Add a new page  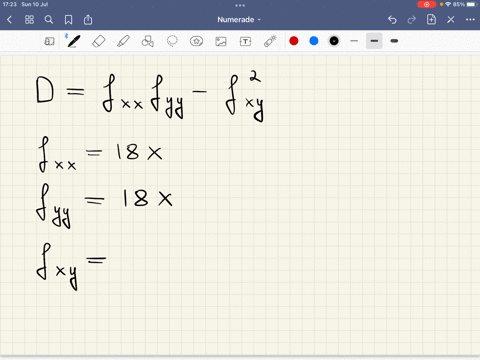431,19
